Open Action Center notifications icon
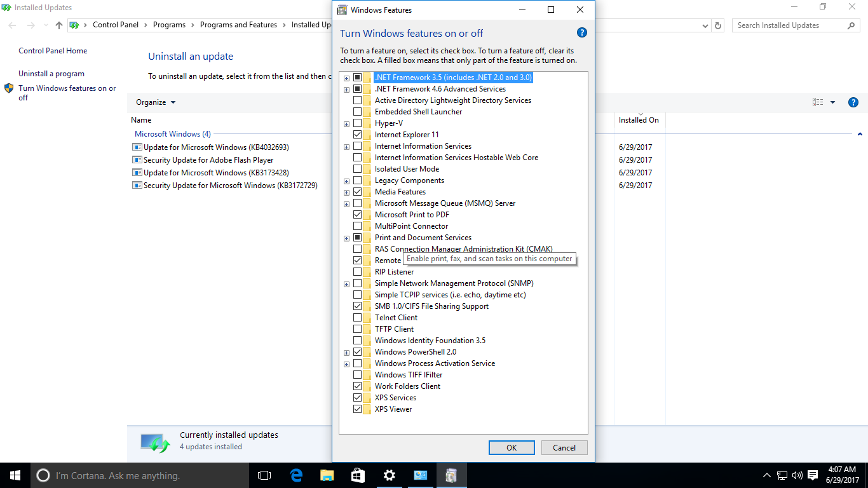This screenshot has width=868, height=488. pyautogui.click(x=813, y=475)
